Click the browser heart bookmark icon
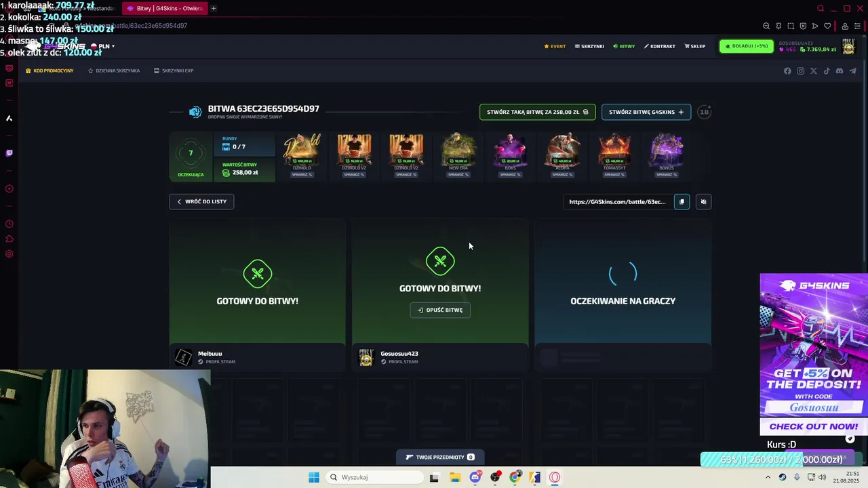Image resolution: width=868 pixels, height=488 pixels. [827, 26]
